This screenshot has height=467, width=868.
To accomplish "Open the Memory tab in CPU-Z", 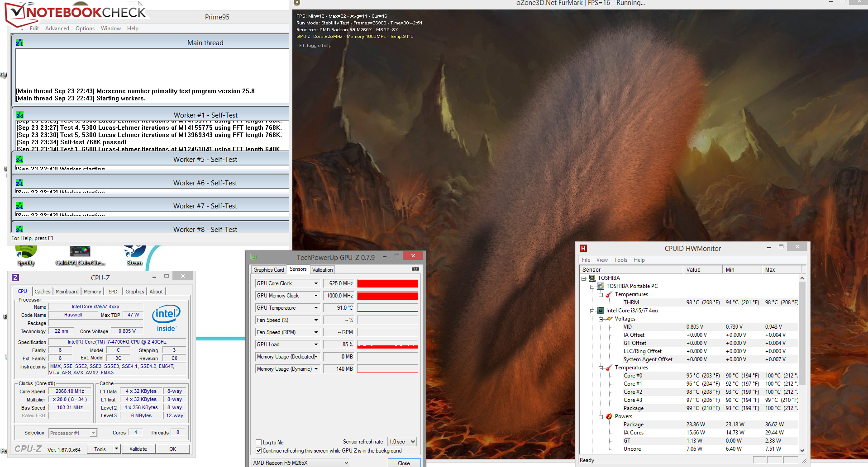I will click(x=92, y=292).
